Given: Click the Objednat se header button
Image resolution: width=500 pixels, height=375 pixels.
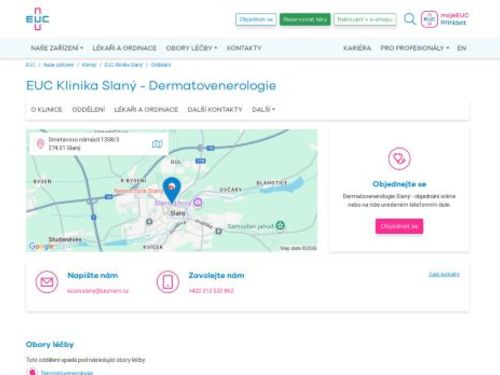Looking at the screenshot, I should 256,19.
